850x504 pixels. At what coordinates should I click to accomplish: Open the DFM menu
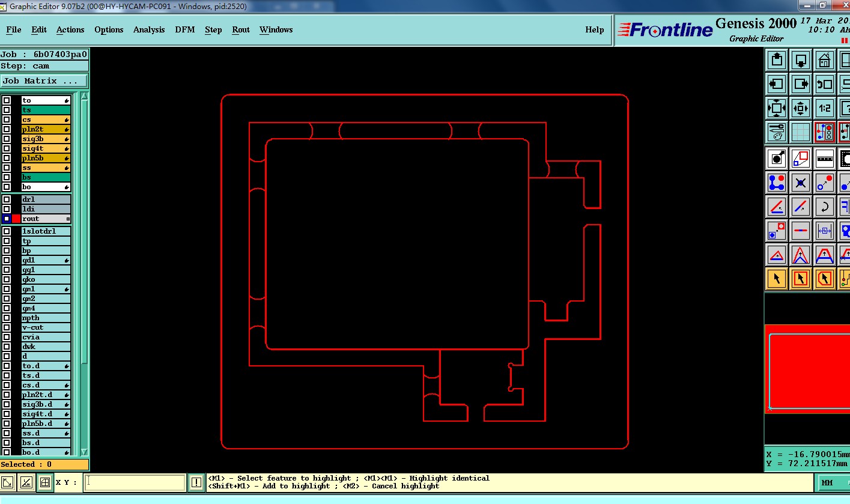[x=185, y=29]
